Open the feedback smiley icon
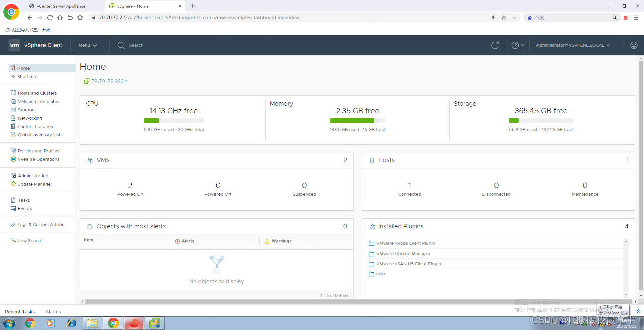This screenshot has height=330, width=644. pos(634,45)
